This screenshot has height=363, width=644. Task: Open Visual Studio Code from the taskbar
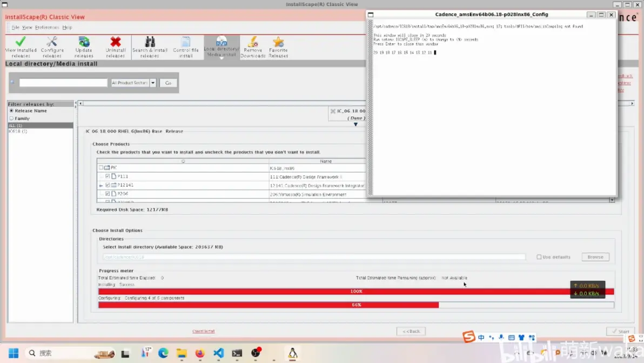point(218,353)
